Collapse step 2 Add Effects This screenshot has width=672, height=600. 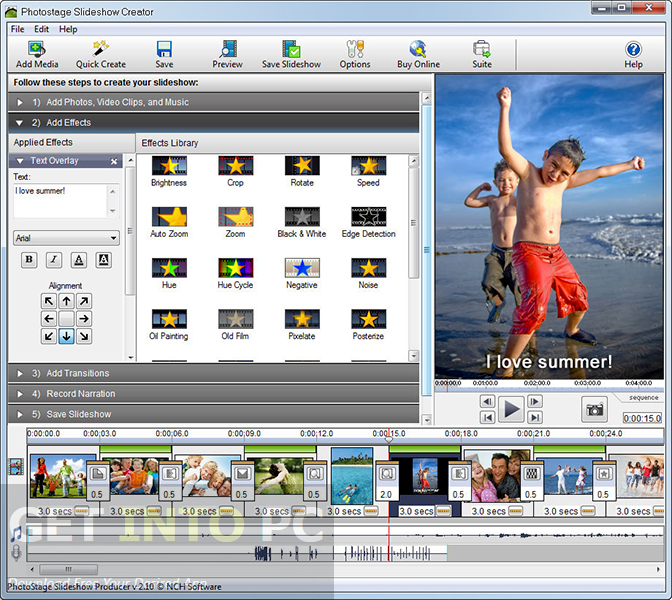click(x=213, y=123)
